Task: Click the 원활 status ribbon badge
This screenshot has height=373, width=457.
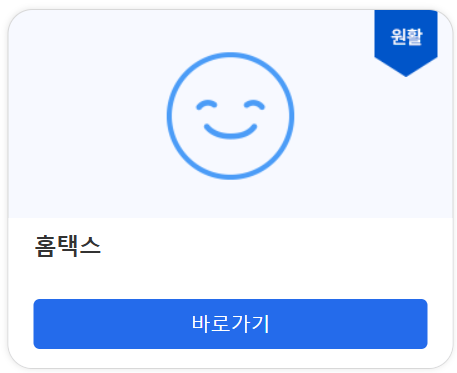Action: 406,43
